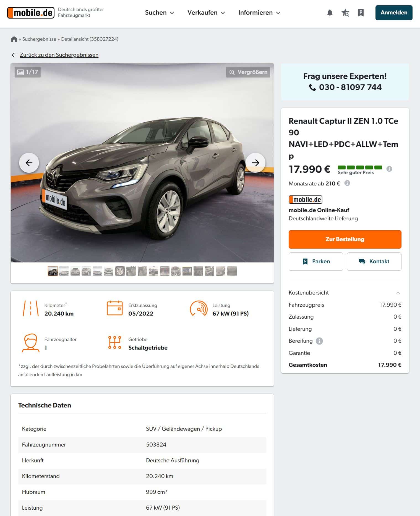
Task: Select the first gallery thumbnail
Action: coord(53,271)
